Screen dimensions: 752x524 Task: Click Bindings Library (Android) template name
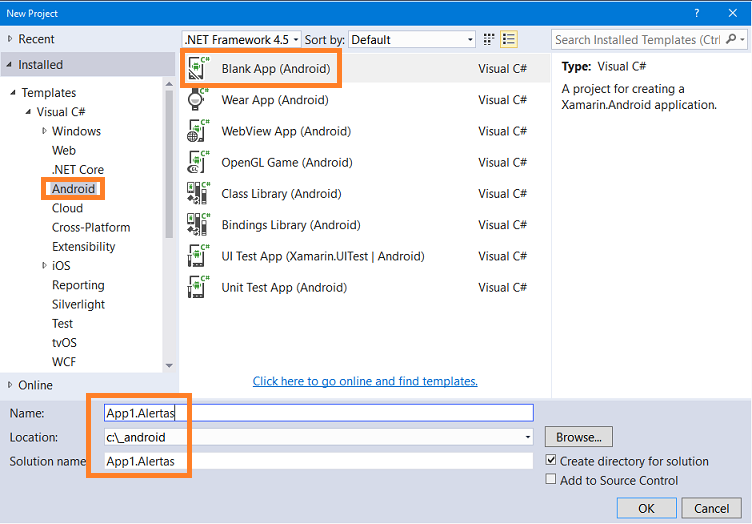tap(291, 225)
